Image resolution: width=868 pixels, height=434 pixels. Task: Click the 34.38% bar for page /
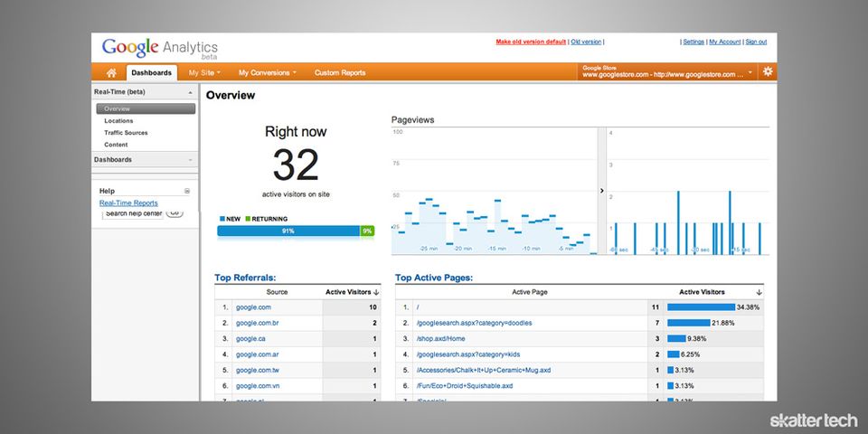pos(701,307)
